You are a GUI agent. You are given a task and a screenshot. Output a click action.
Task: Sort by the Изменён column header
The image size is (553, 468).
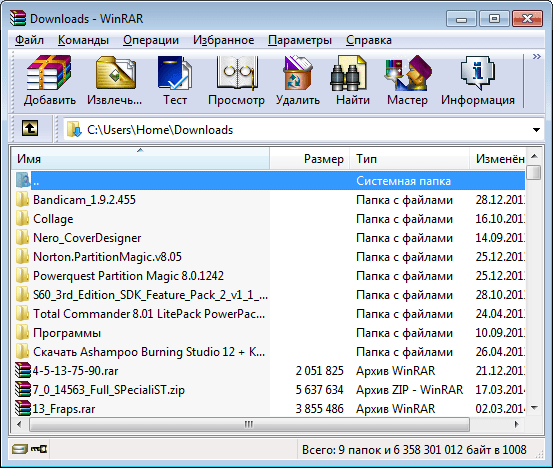(498, 158)
